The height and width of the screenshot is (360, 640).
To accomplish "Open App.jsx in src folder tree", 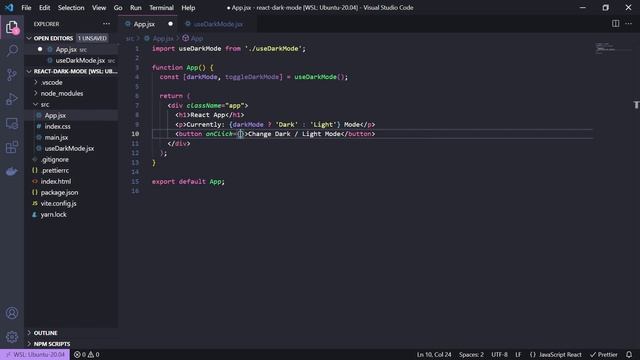I will click(x=55, y=116).
